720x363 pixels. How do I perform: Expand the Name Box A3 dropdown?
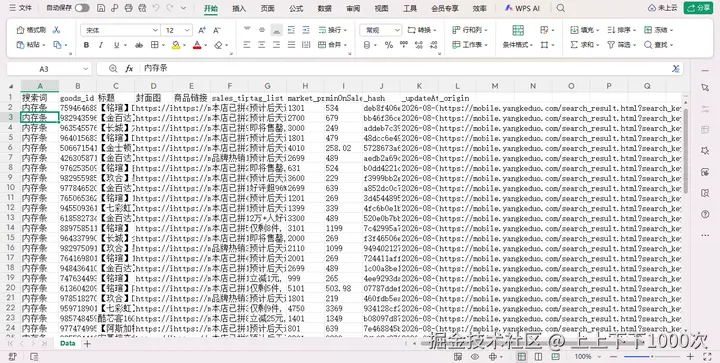point(86,69)
